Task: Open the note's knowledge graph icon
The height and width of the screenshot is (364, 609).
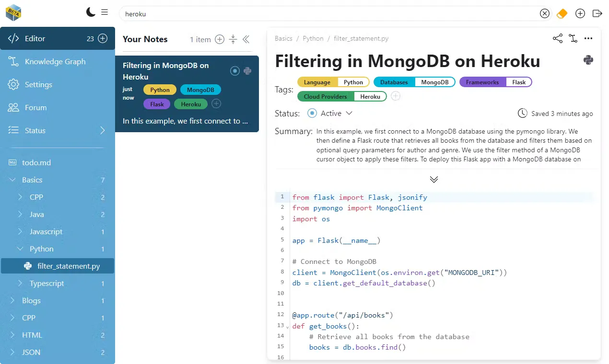Action: click(573, 39)
